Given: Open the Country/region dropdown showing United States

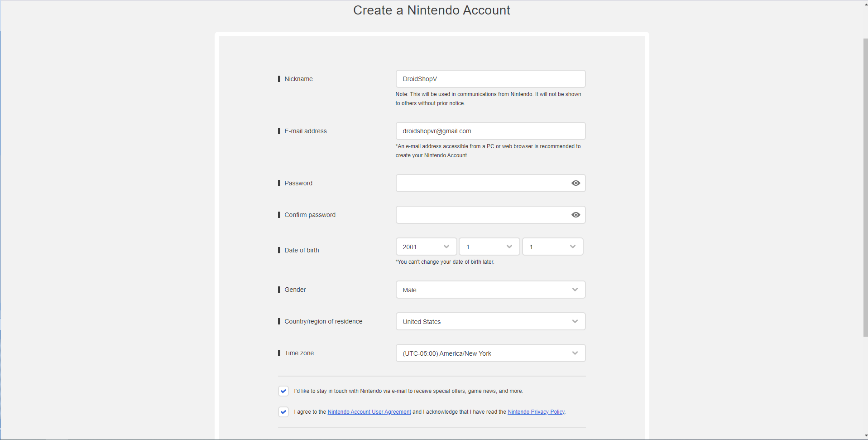Looking at the screenshot, I should click(x=490, y=321).
